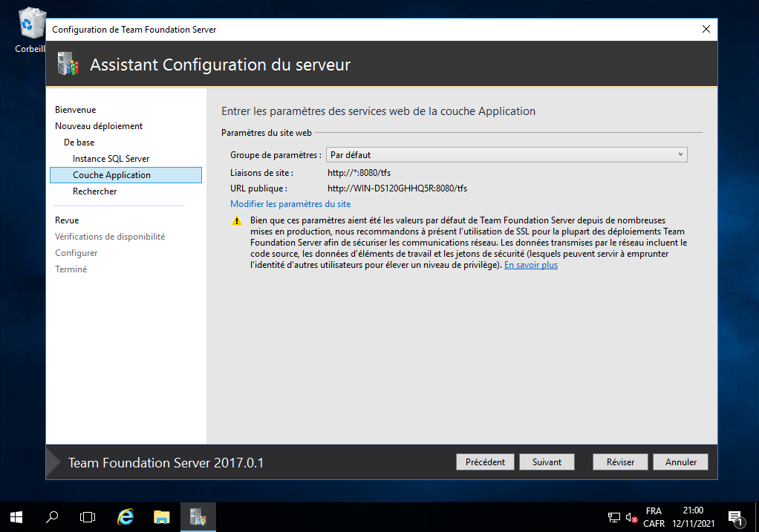The width and height of the screenshot is (759, 532).
Task: Click the muted volume tray icon
Action: (631, 517)
